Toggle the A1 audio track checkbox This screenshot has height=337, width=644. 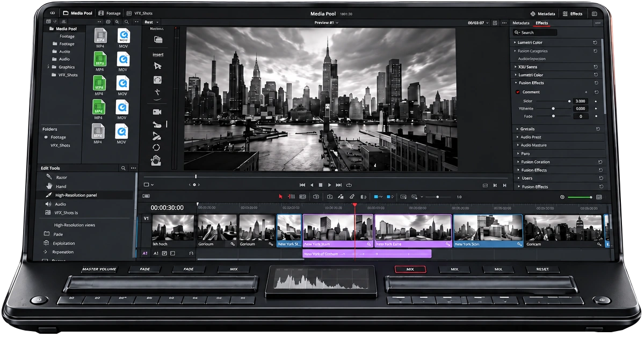164,253
